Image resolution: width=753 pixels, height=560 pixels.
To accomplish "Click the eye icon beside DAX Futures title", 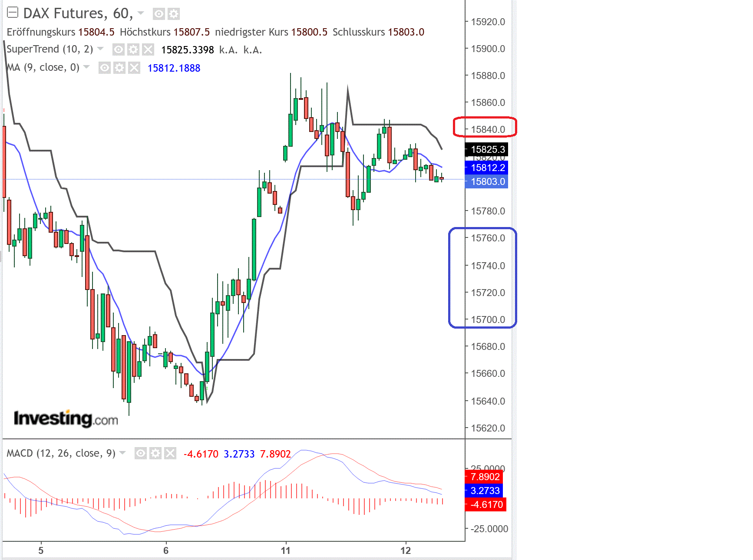I will (x=159, y=13).
